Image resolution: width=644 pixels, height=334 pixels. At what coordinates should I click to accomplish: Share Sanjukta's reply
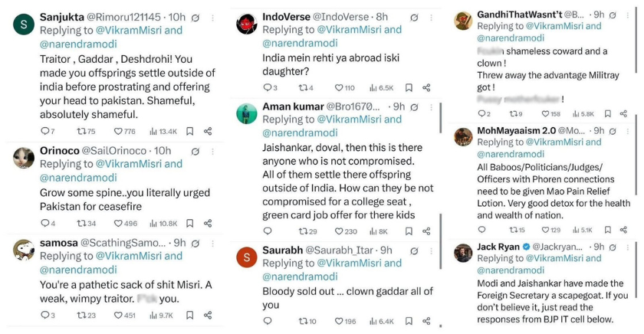click(x=208, y=131)
